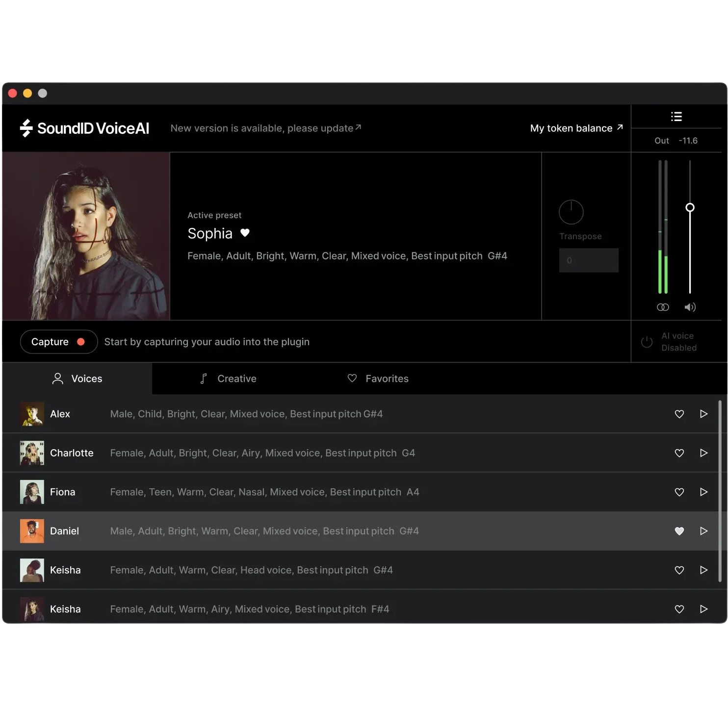Viewport: 728px width, 706px height.
Task: Toggle the AI voice power button
Action: [647, 342]
